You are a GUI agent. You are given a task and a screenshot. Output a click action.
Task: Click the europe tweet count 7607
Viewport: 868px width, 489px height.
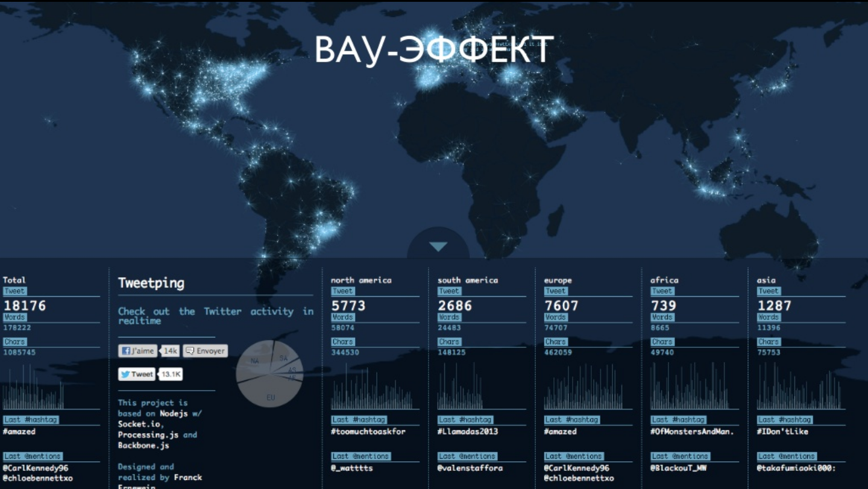[562, 306]
